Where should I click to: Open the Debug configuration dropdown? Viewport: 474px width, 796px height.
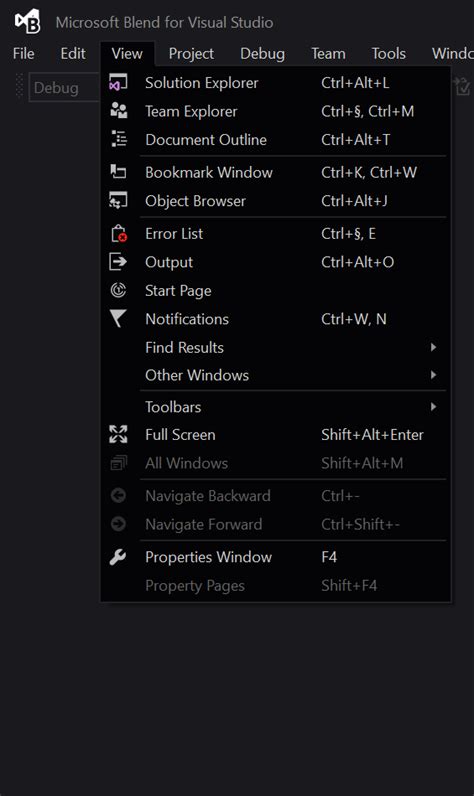64,88
